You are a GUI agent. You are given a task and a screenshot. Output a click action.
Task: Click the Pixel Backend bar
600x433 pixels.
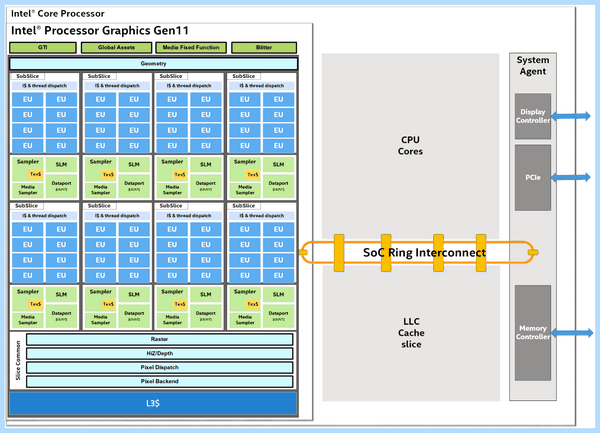160,381
